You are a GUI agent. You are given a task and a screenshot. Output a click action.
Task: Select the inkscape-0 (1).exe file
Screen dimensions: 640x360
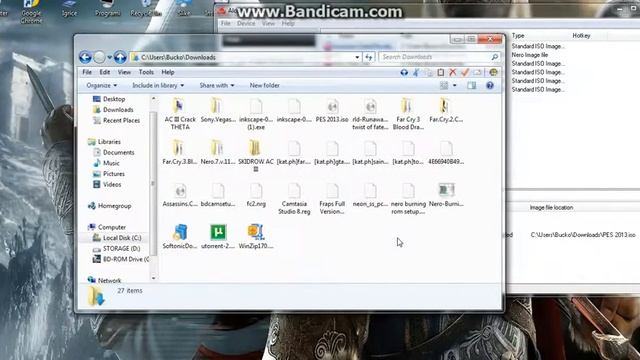[x=256, y=114]
